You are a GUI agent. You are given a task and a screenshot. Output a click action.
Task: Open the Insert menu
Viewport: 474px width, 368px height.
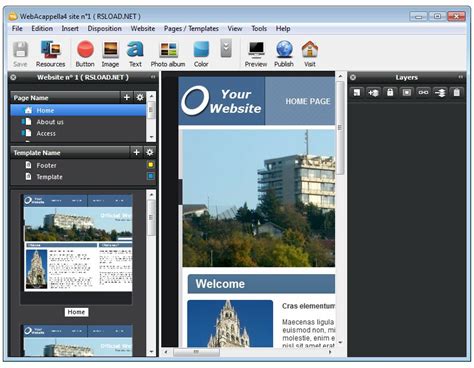pyautogui.click(x=70, y=29)
